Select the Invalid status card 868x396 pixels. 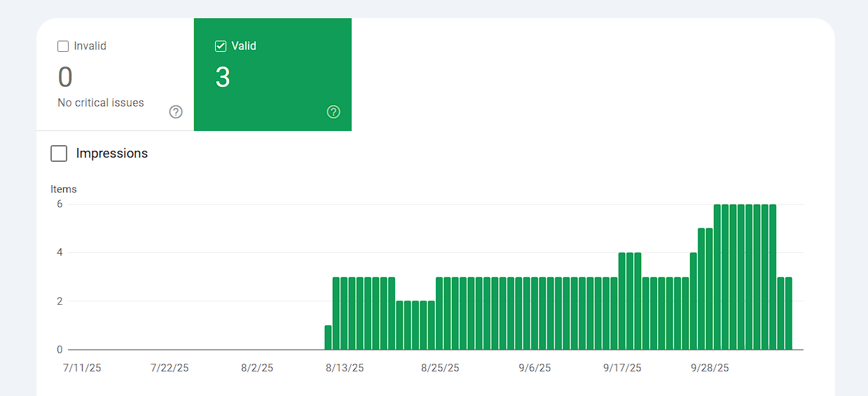(115, 74)
